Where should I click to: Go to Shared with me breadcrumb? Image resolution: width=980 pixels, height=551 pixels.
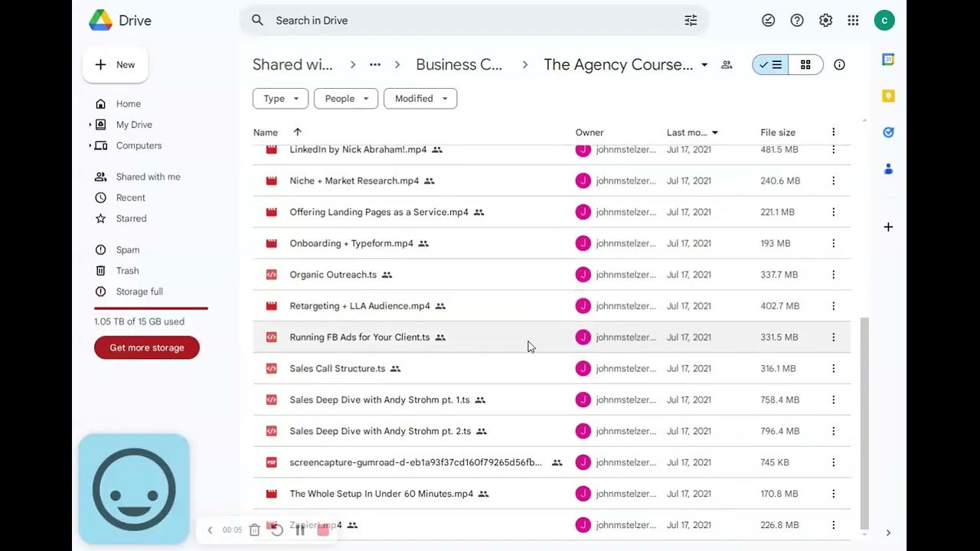[292, 65]
